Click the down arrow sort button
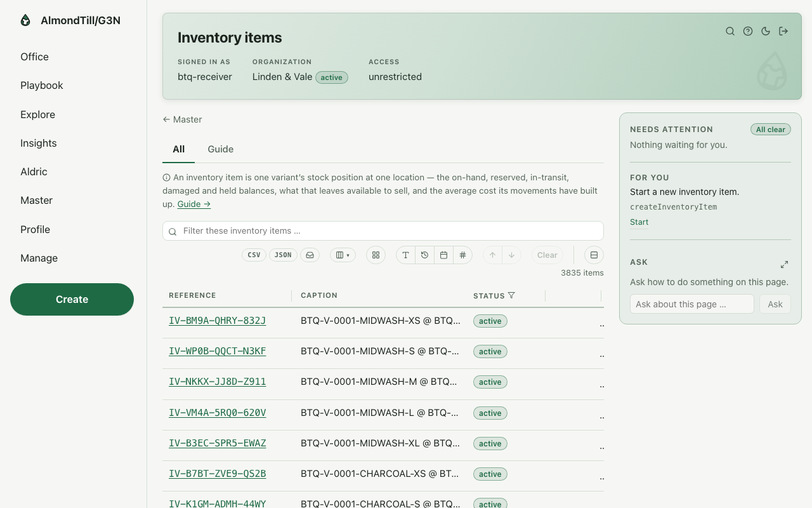812x508 pixels. (511, 255)
